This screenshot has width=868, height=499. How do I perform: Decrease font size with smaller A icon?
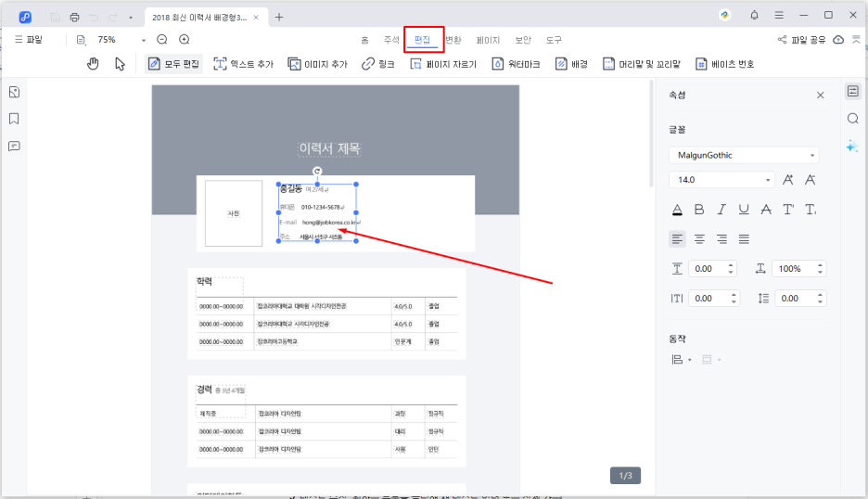811,179
